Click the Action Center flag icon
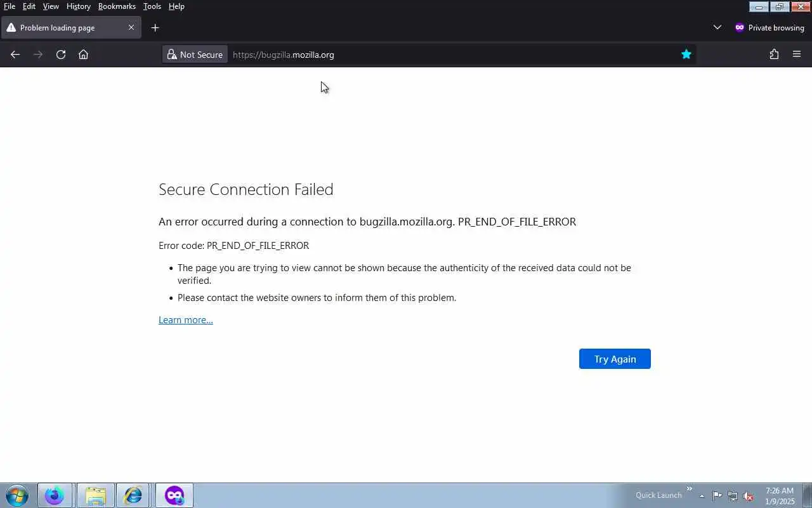 pos(717,496)
